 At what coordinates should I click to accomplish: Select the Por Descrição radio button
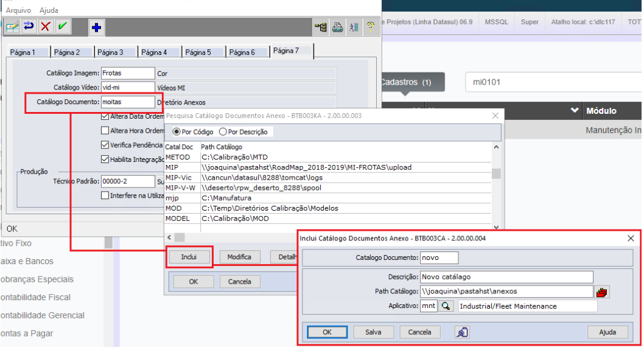pos(223,132)
